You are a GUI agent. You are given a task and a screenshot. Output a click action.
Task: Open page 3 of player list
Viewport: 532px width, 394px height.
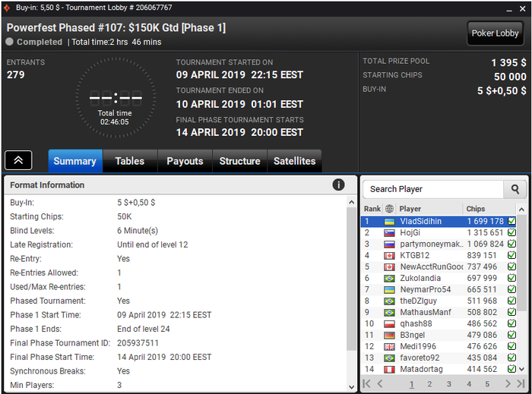click(x=449, y=384)
